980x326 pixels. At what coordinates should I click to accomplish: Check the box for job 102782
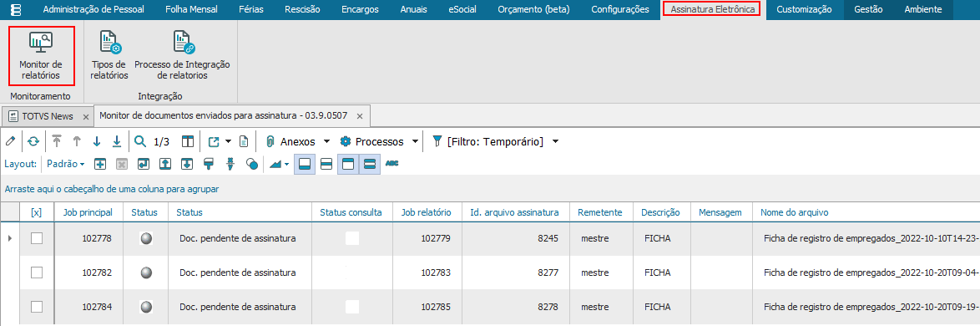tap(37, 273)
